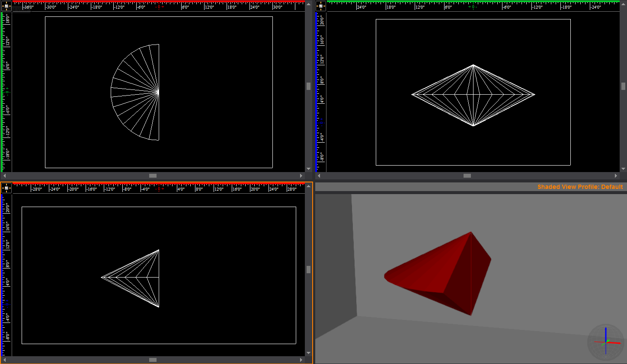Click the 3D axis orientation gizmo
Screen dimensions: 627x364
point(605,342)
